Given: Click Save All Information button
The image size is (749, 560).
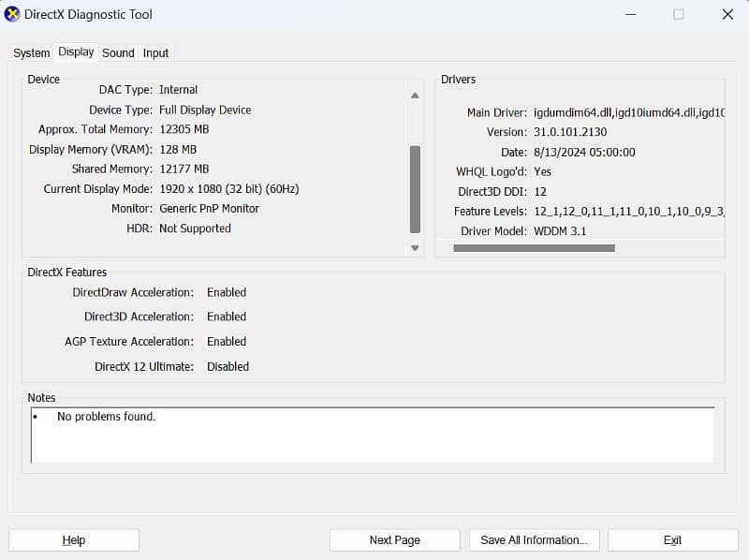Looking at the screenshot, I should coord(534,540).
